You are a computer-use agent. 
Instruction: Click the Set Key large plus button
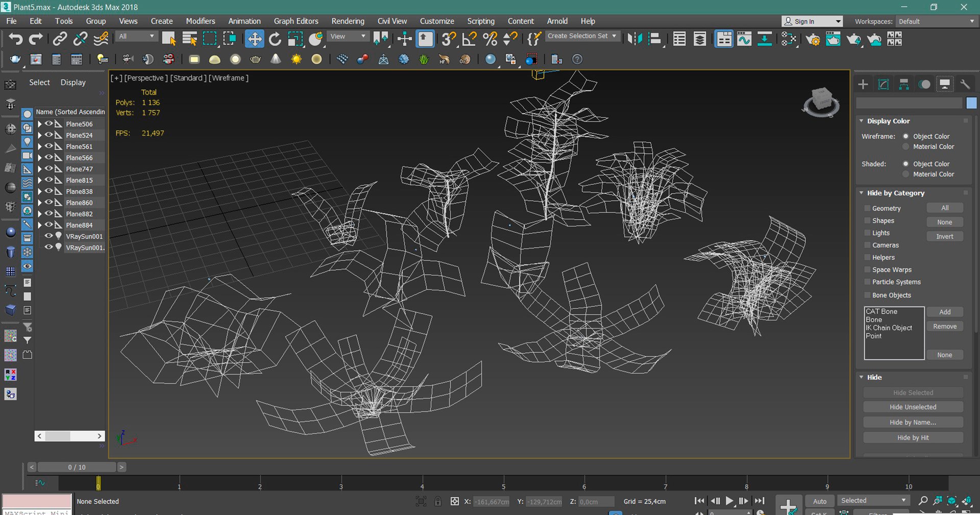(788, 505)
